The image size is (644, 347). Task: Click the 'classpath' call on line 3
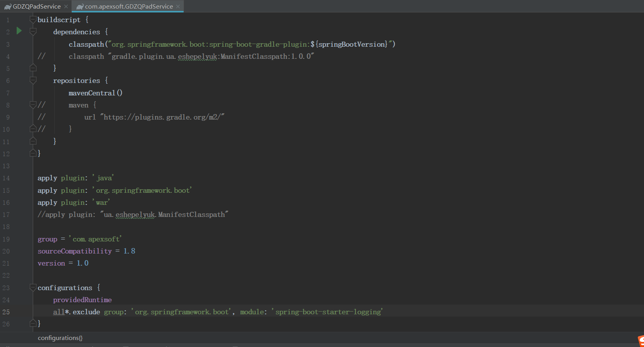coord(87,44)
